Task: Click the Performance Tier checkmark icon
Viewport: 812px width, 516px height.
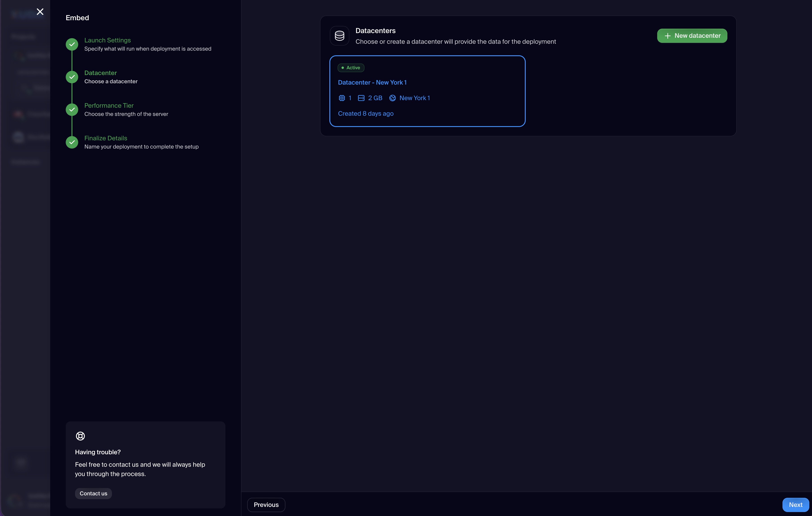Action: (72, 110)
